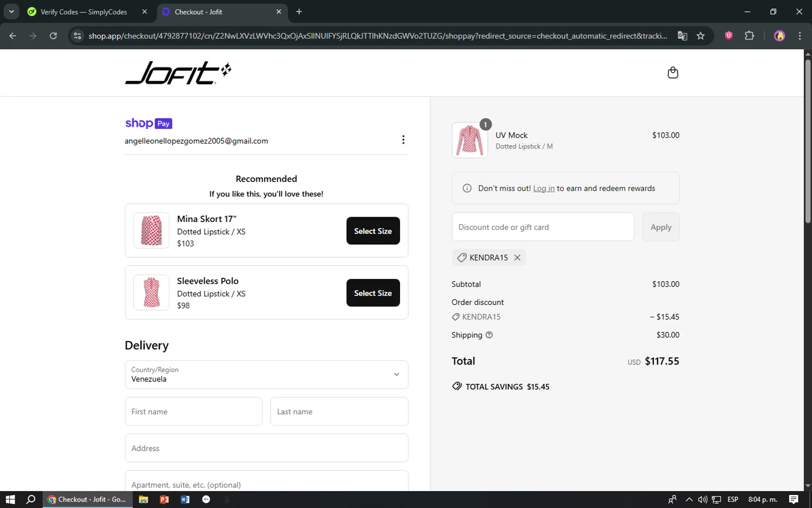Close the Checkout - Jofit tab
The height and width of the screenshot is (508, 812).
tap(279, 12)
